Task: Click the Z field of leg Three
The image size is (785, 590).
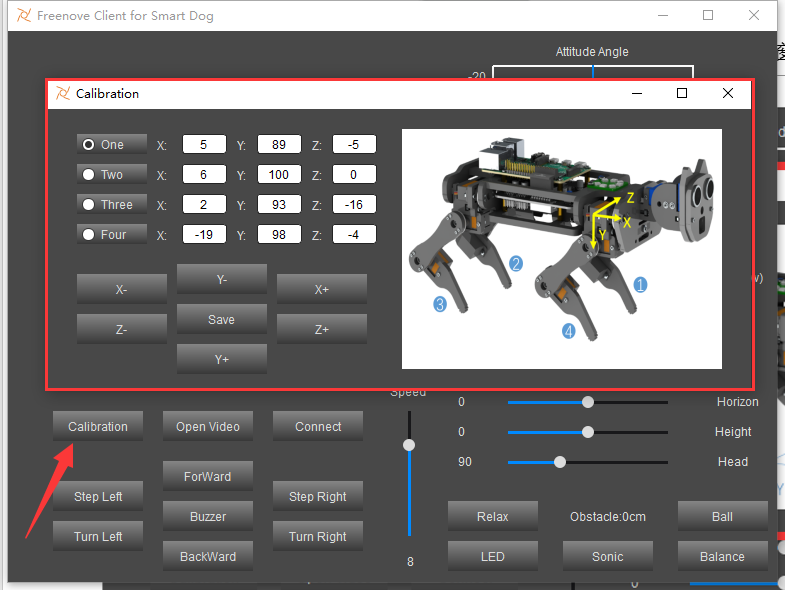Action: pos(354,204)
